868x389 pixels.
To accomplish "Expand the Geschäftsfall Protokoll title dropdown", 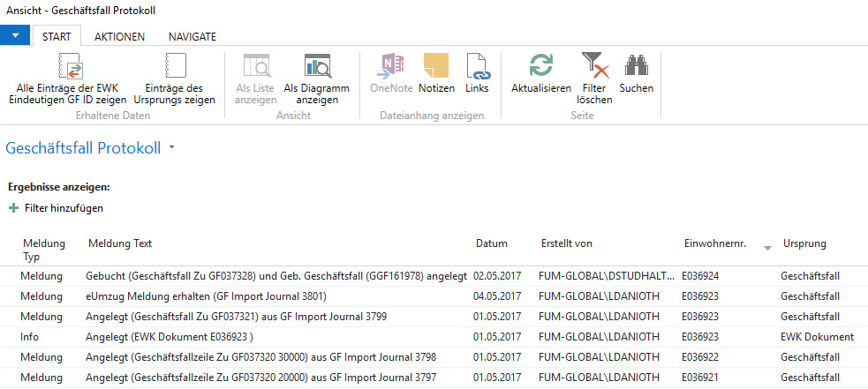I will (x=171, y=147).
